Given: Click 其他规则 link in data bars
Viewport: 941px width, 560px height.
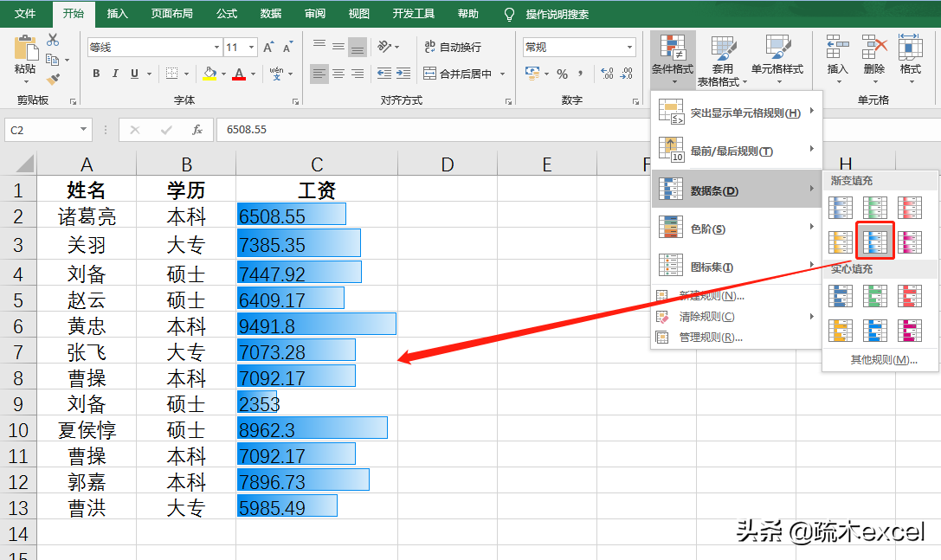Looking at the screenshot, I should pos(883,359).
